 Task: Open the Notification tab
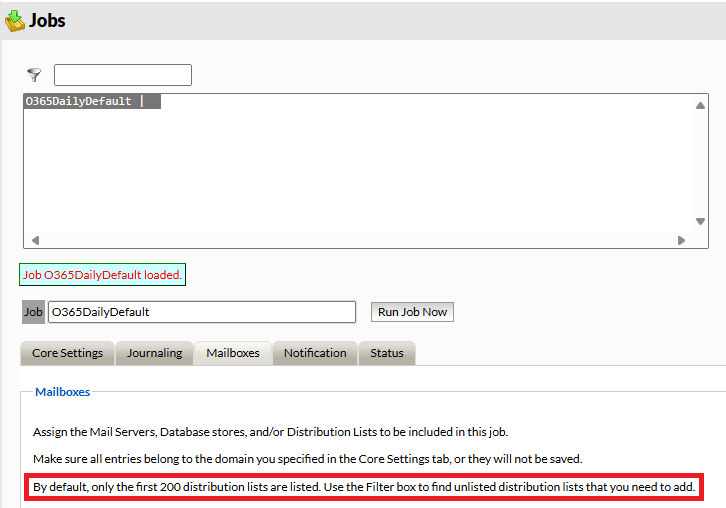tap(315, 353)
